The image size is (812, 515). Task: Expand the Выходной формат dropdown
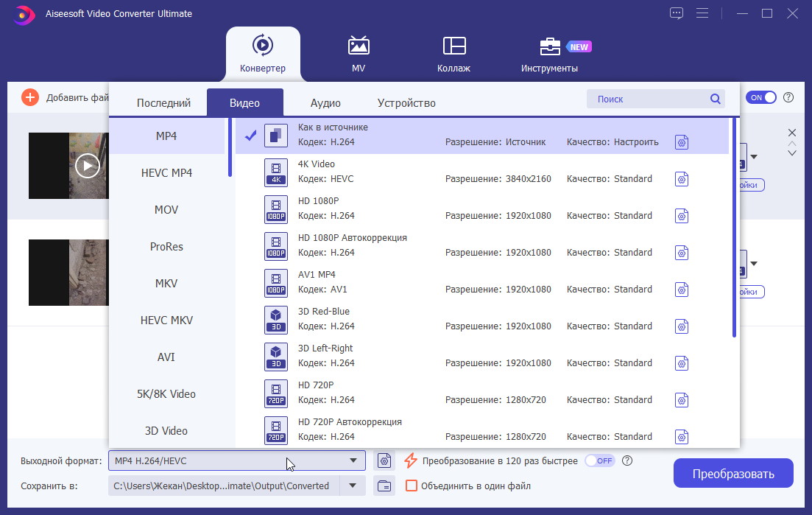(353, 461)
